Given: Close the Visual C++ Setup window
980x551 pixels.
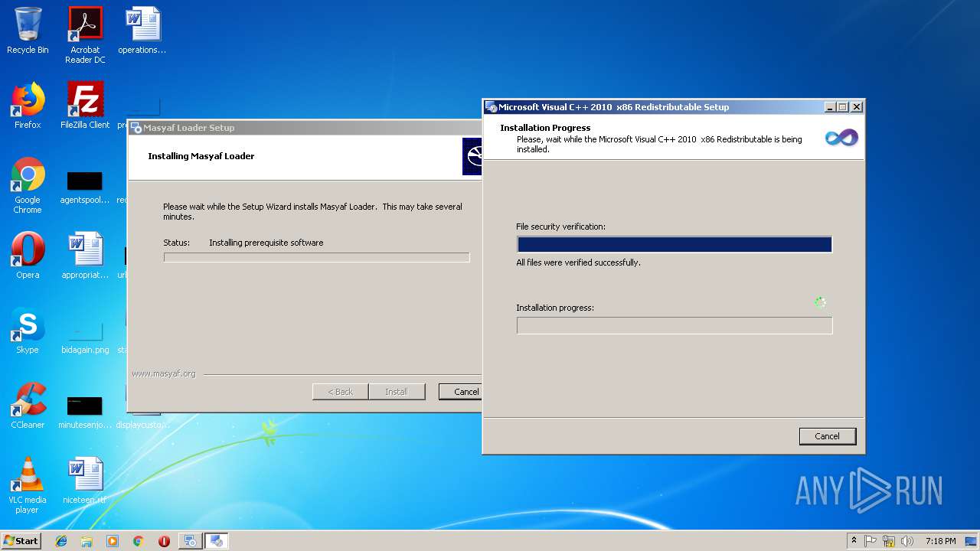Looking at the screenshot, I should coord(857,107).
